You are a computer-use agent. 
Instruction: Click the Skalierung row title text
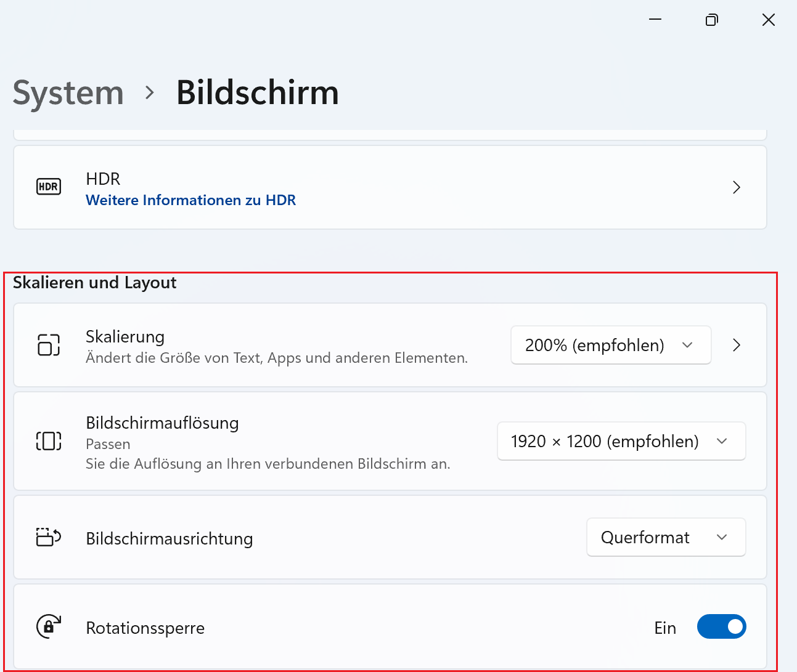(x=125, y=337)
